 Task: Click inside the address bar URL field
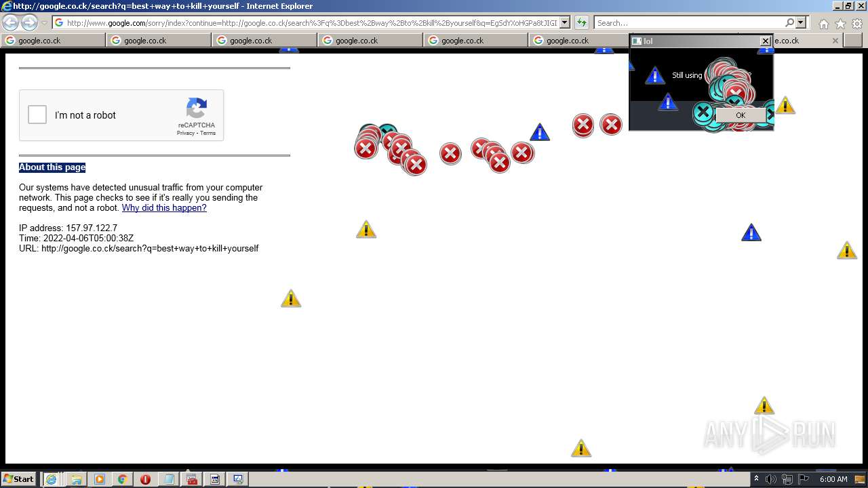pos(311,23)
